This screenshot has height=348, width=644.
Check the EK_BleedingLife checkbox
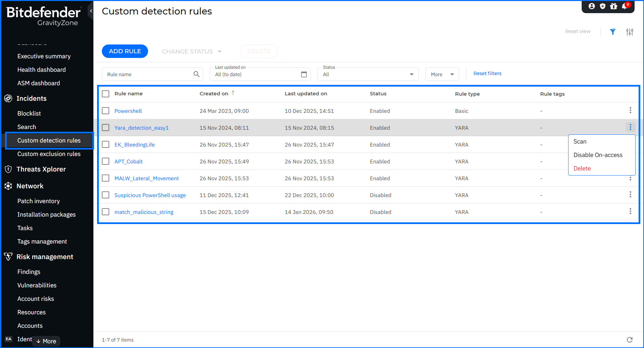pos(106,144)
